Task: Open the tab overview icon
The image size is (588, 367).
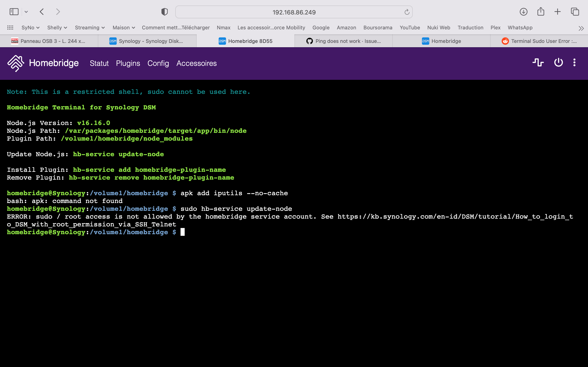Action: point(575,11)
